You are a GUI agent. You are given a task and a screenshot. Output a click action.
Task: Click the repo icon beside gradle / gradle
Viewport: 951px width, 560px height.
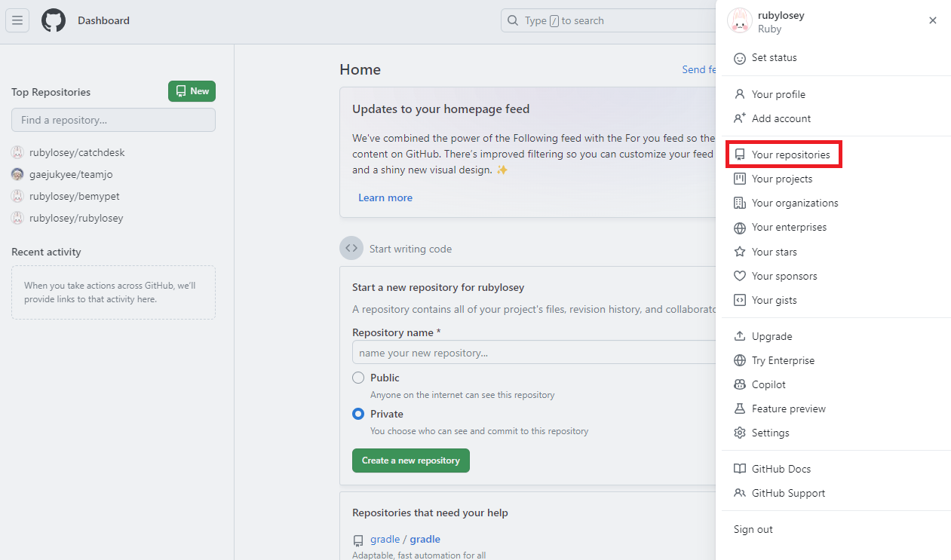click(x=358, y=540)
